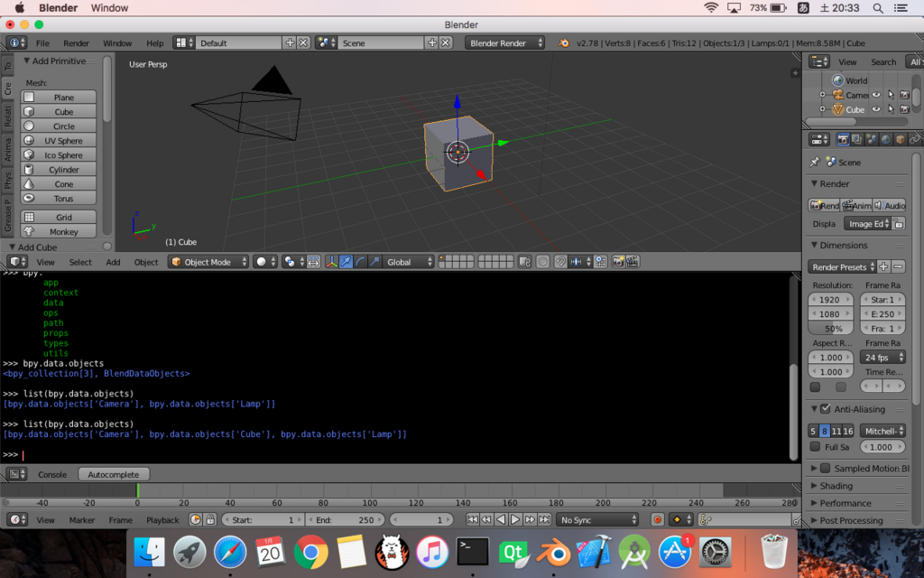Open the No Sync playback dropdown

(597, 519)
